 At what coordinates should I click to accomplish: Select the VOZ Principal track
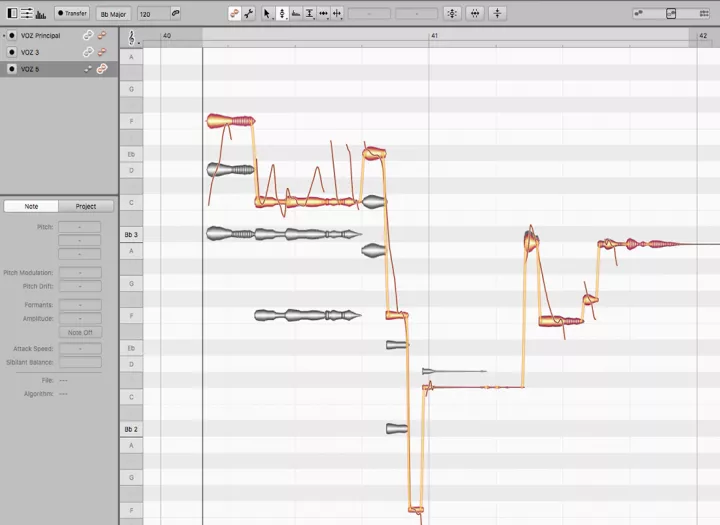59,35
